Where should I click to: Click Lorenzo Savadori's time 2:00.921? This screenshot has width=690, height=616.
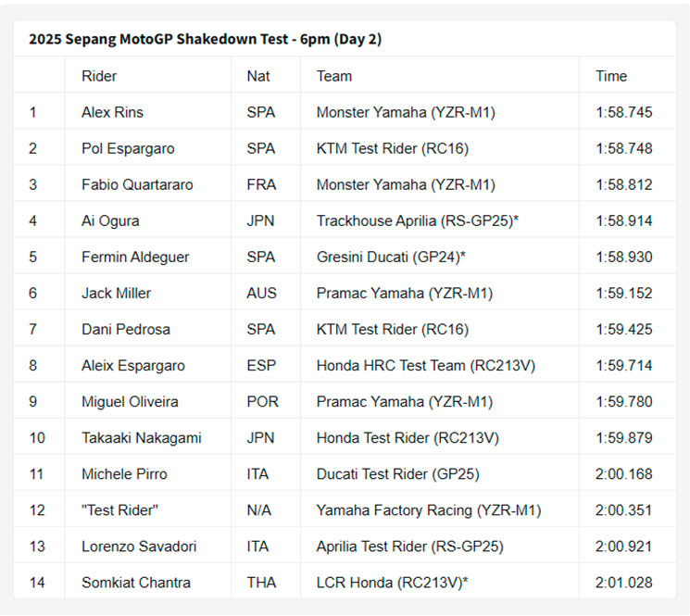(x=623, y=546)
